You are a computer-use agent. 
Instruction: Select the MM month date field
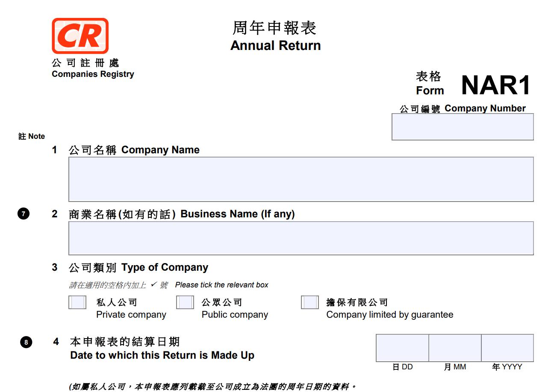[455, 348]
